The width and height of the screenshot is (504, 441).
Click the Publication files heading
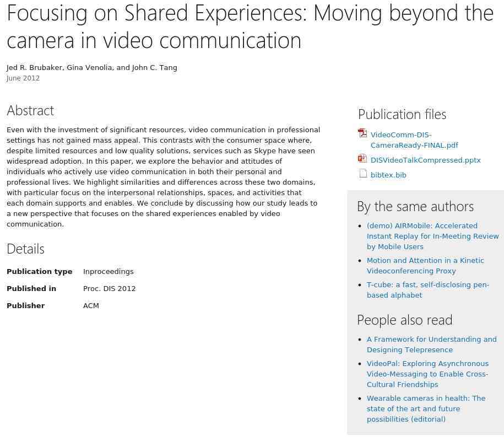402,114
